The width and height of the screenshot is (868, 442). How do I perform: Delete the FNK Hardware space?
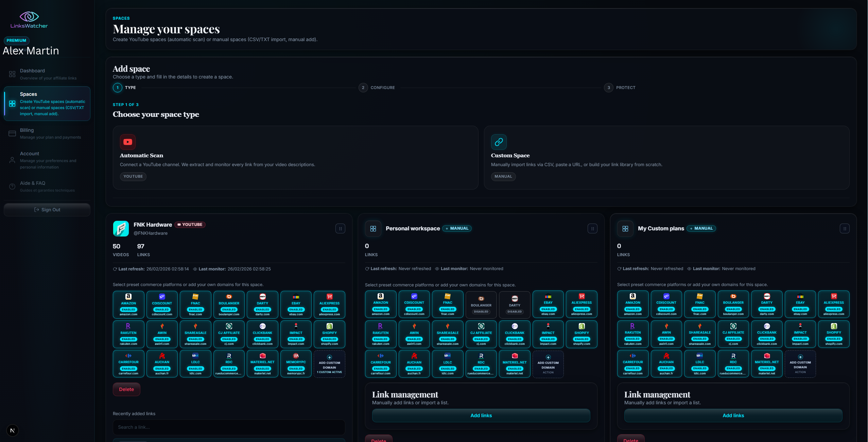coord(126,389)
